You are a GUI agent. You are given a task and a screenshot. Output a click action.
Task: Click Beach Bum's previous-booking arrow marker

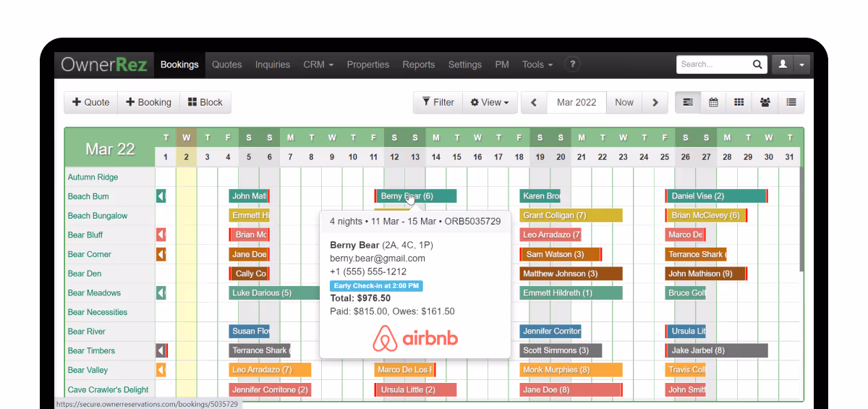coord(161,196)
